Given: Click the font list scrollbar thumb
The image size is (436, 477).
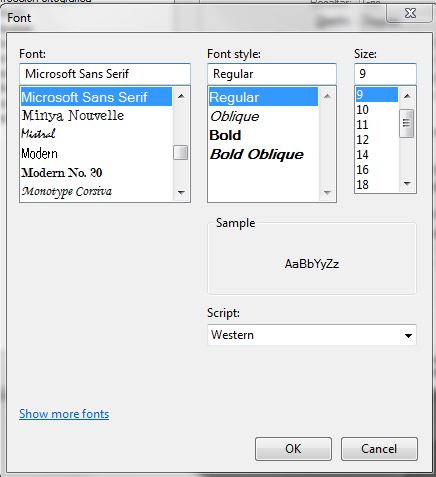Looking at the screenshot, I should tap(181, 153).
